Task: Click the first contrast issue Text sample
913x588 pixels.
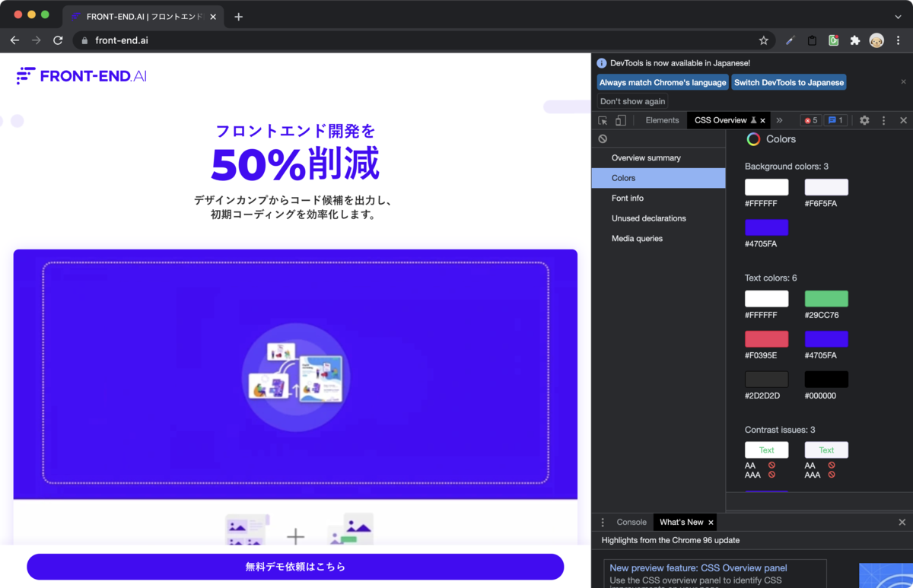Action: pyautogui.click(x=766, y=450)
